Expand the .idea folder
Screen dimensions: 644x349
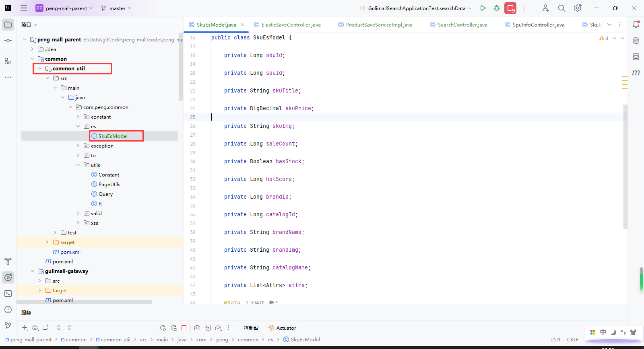(x=32, y=49)
